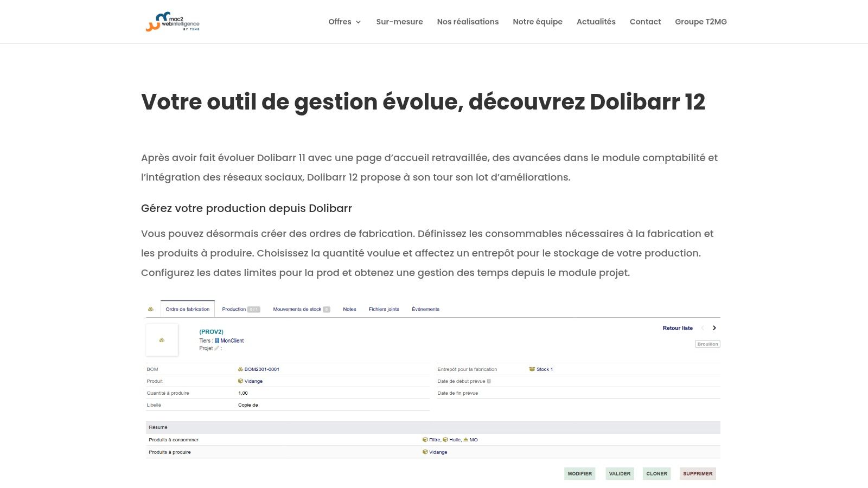Open the Filtre product link
The width and height of the screenshot is (868, 488).
click(435, 440)
